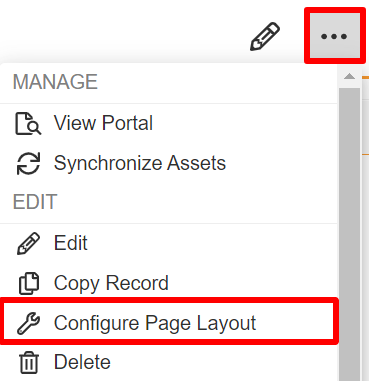The image size is (369, 381).
Task: Open the three-dot more actions button
Action: pos(335,36)
